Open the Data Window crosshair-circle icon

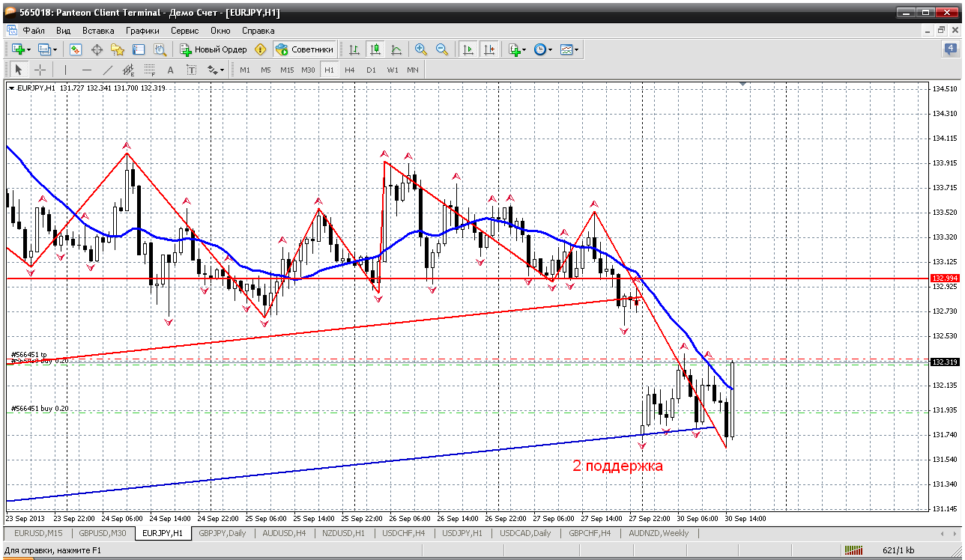click(97, 49)
